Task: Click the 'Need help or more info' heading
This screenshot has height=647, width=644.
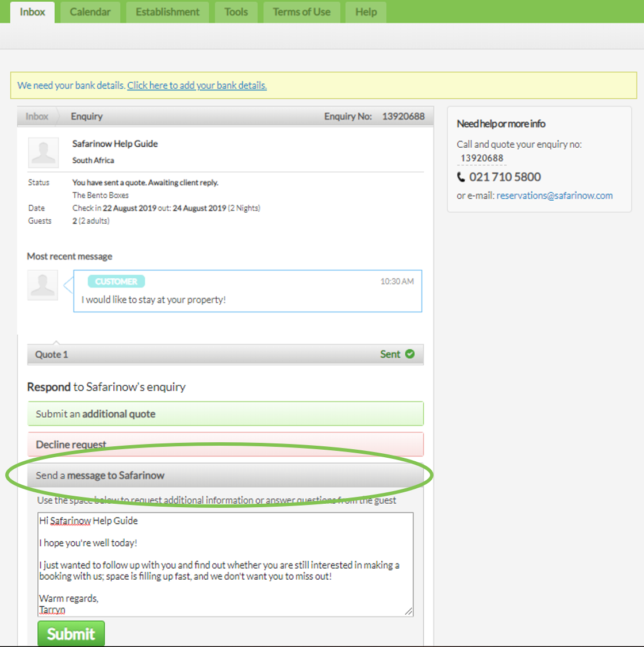Action: tap(501, 124)
